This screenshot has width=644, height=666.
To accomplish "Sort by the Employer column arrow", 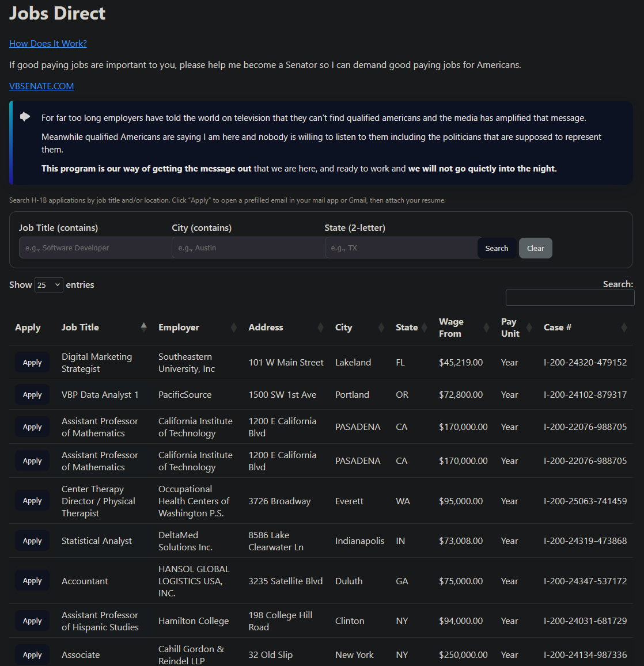I will tap(233, 327).
